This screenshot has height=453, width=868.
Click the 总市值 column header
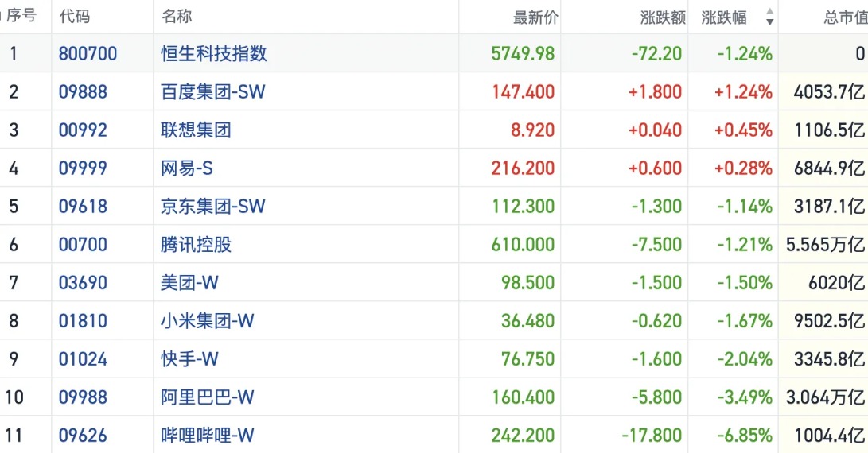tap(845, 17)
